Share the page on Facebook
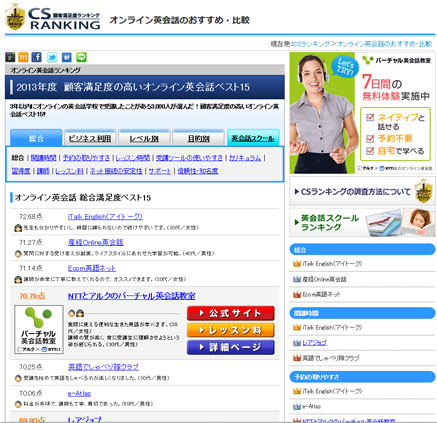 (37, 57)
